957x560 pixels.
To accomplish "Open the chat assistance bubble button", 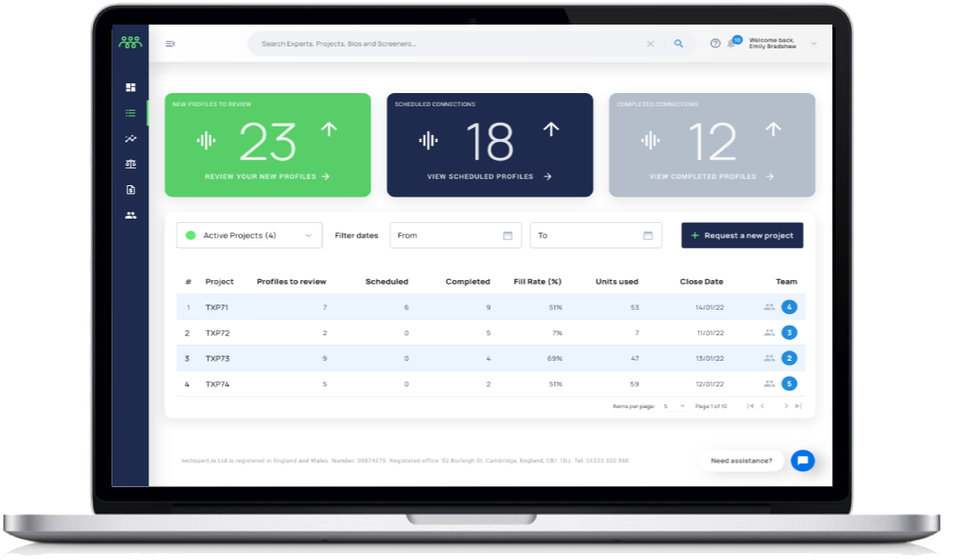I will point(802,461).
